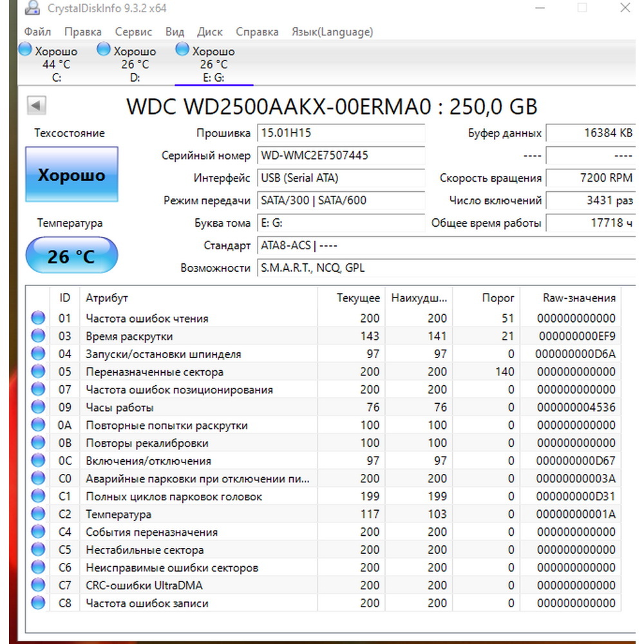Click the drive letter field E: G:

tap(341, 223)
